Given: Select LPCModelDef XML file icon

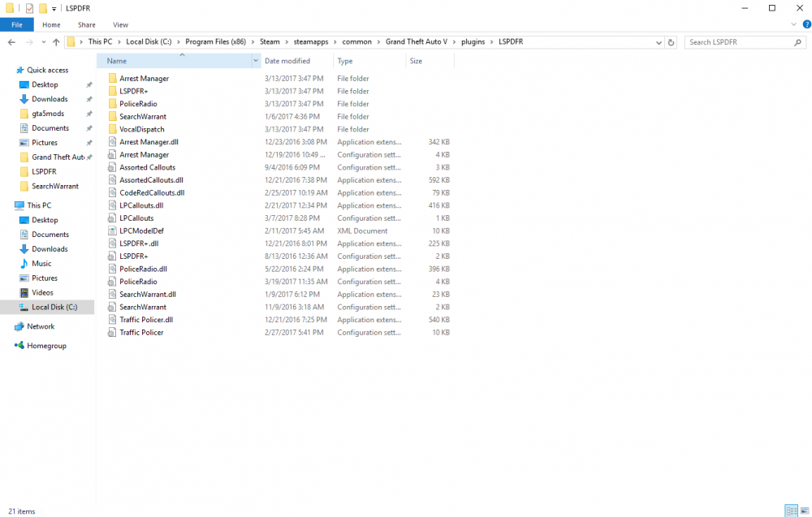Looking at the screenshot, I should [112, 230].
